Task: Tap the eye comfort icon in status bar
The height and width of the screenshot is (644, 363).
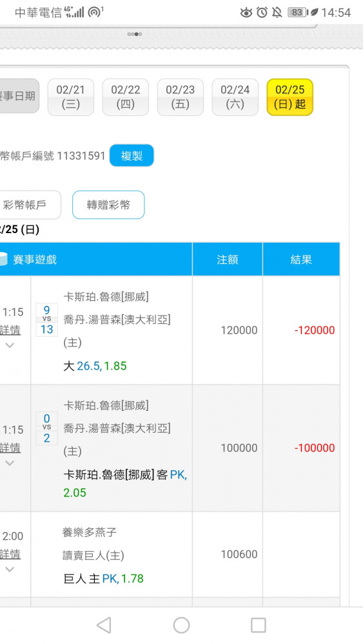Action: [246, 13]
